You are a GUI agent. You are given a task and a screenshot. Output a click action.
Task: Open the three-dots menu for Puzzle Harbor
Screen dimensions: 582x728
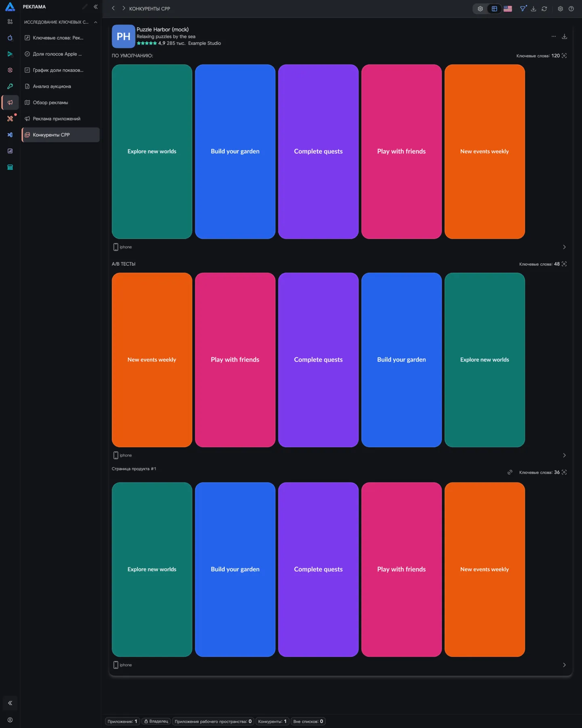click(554, 36)
